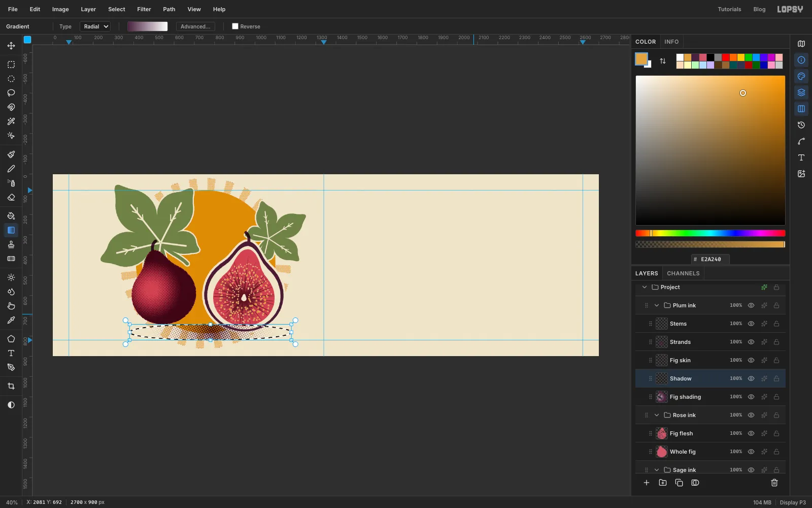Screen dimensions: 812x508
Task: Enable the Reverse gradient checkbox
Action: pyautogui.click(x=235, y=26)
